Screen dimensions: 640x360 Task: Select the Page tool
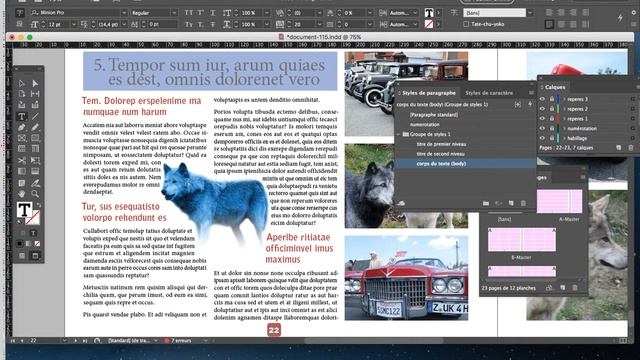coord(22,94)
